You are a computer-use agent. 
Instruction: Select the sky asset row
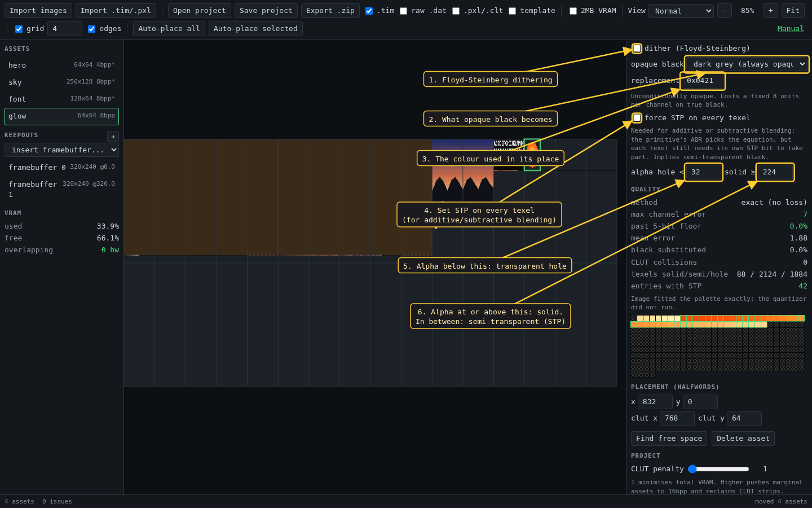(62, 82)
